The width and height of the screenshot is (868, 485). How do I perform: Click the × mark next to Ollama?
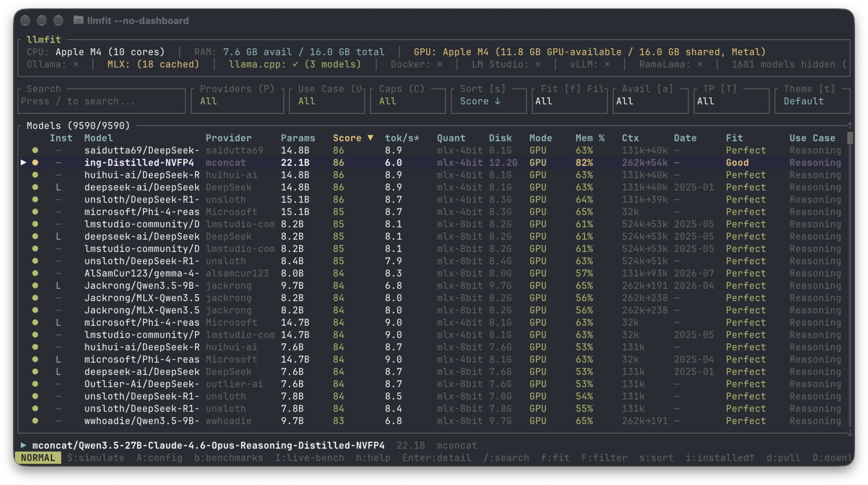coord(76,64)
